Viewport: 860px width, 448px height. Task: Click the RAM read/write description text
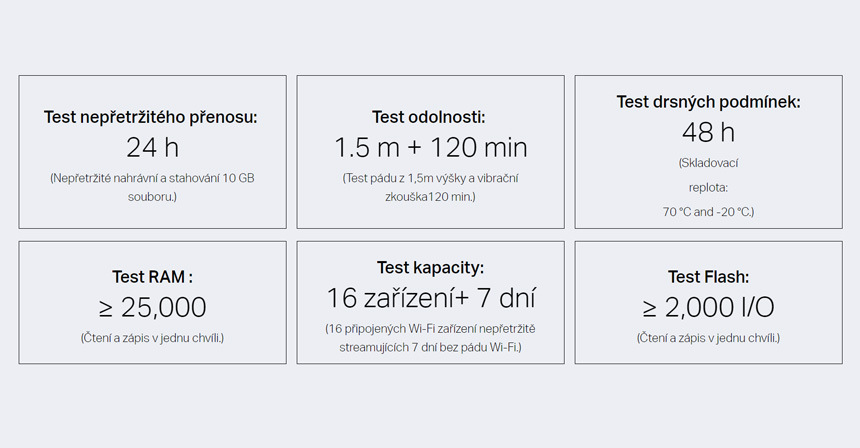coord(152,337)
